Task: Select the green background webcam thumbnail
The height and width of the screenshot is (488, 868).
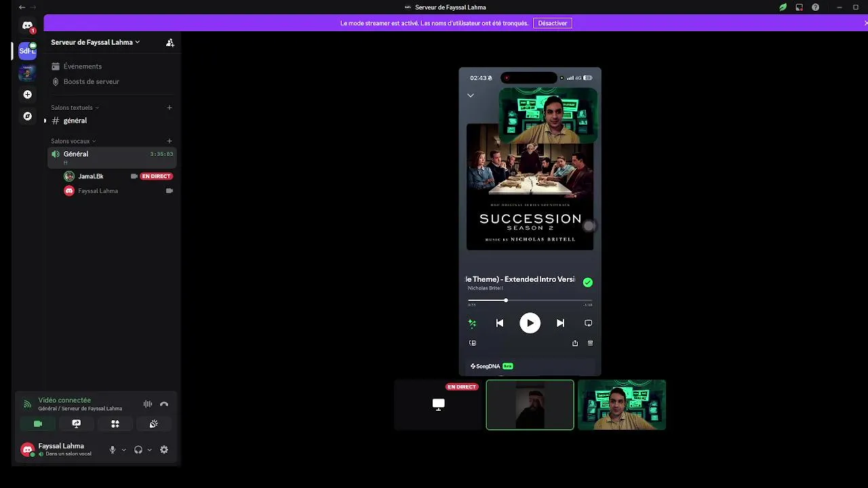Action: [x=622, y=405]
